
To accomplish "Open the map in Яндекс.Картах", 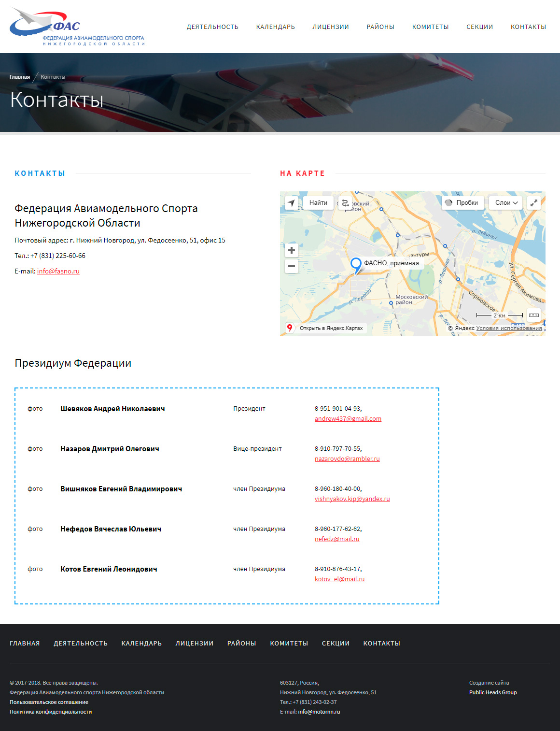I will (x=325, y=328).
